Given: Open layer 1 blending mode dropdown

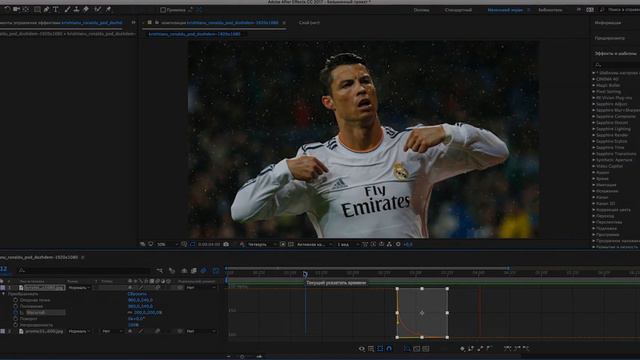Looking at the screenshot, I should tap(79, 288).
